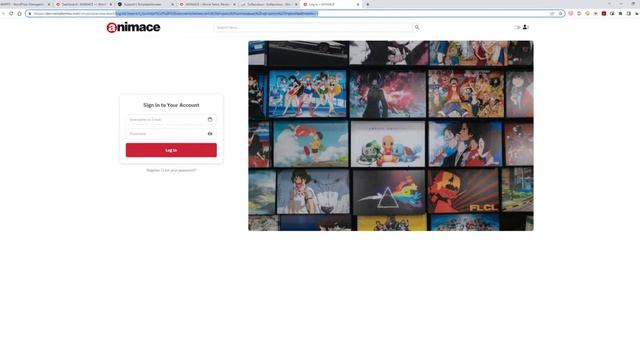
Task: Focus the site search field
Action: click(x=313, y=27)
